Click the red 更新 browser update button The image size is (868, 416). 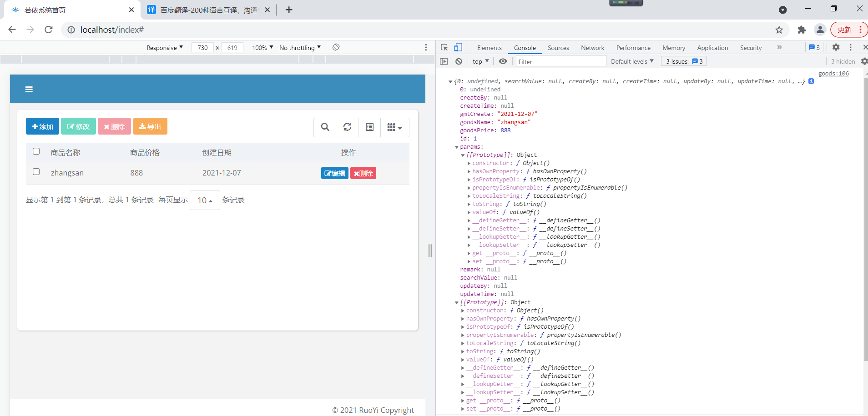tap(849, 30)
